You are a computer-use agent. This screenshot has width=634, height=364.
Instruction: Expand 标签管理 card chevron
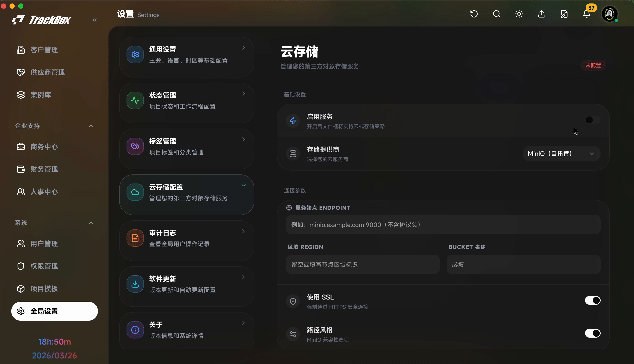243,139
